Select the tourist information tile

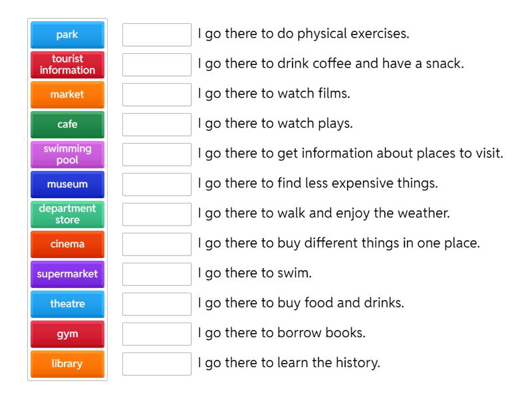tap(66, 65)
